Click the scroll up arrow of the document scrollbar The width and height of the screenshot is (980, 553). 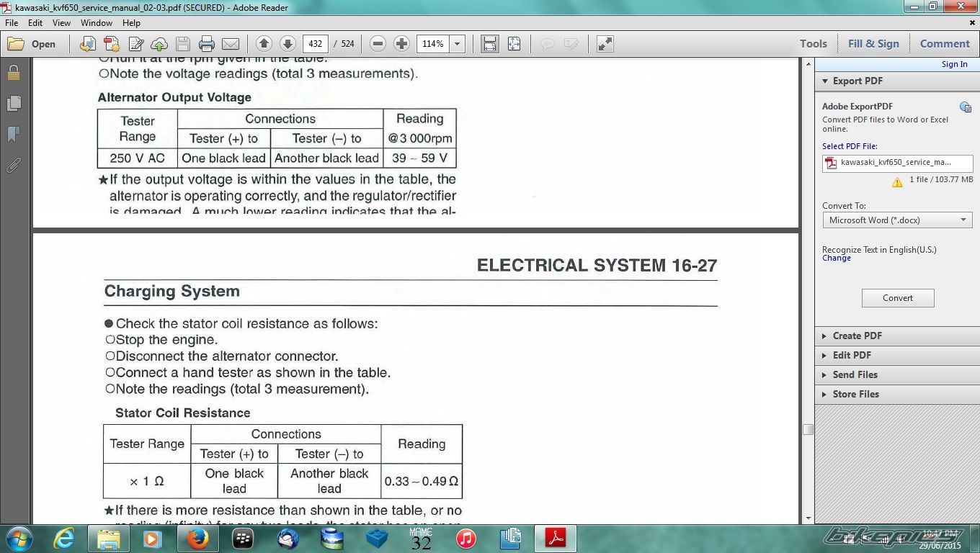[808, 64]
